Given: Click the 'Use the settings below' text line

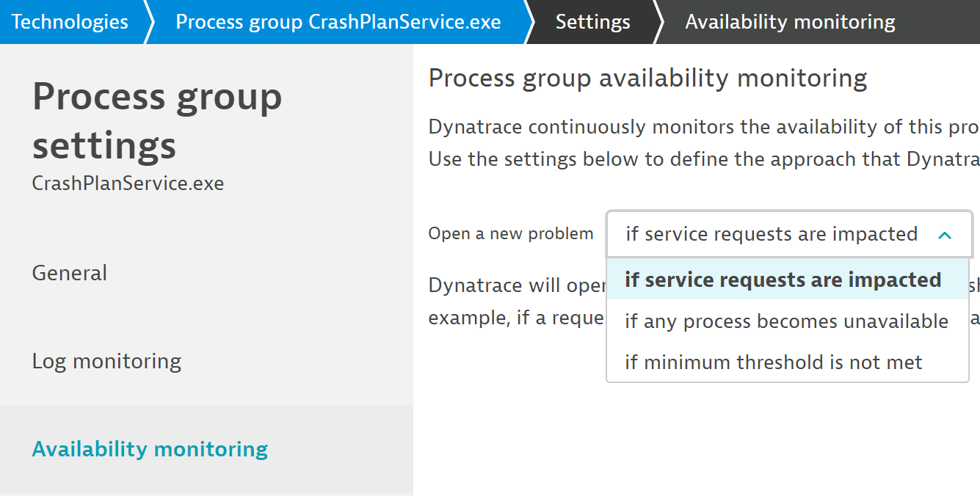Looking at the screenshot, I should coord(703,159).
